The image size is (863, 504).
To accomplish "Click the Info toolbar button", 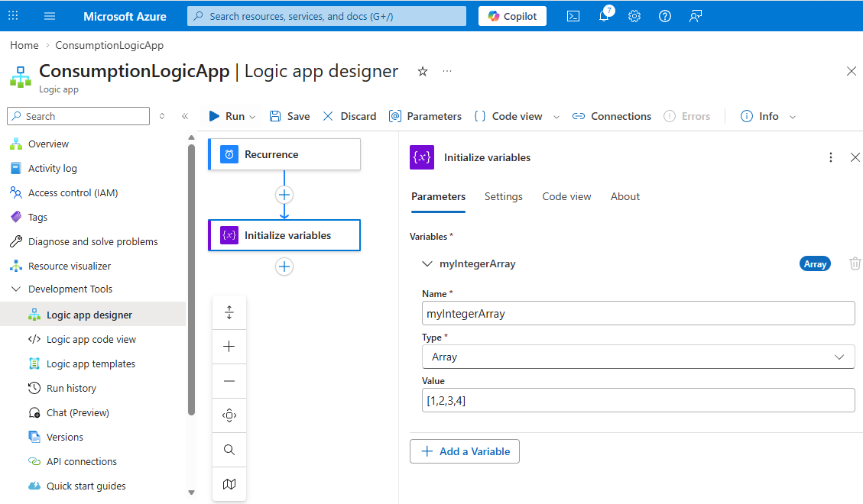I will 760,116.
